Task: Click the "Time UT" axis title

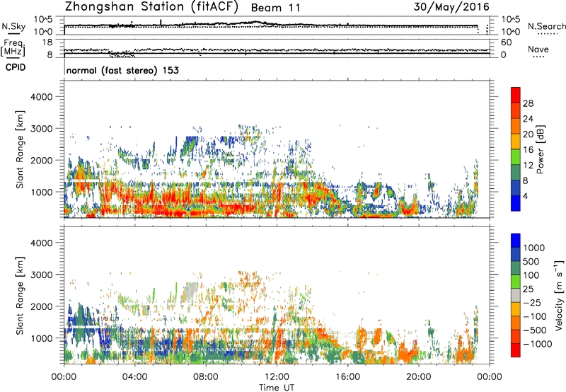Action: click(x=277, y=388)
